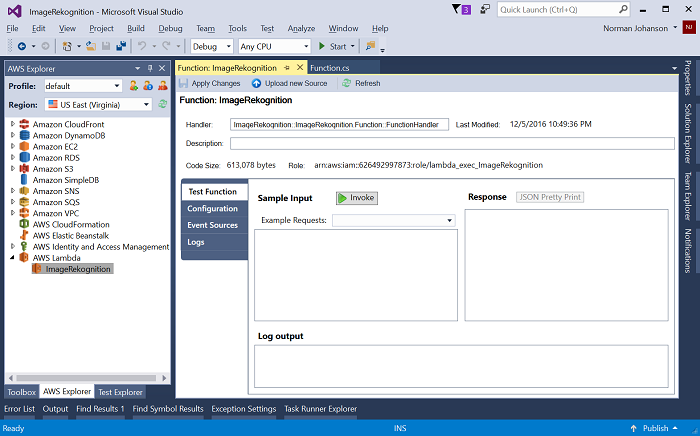Open the Debug configuration dropdown
This screenshot has height=436, width=700.
229,46
